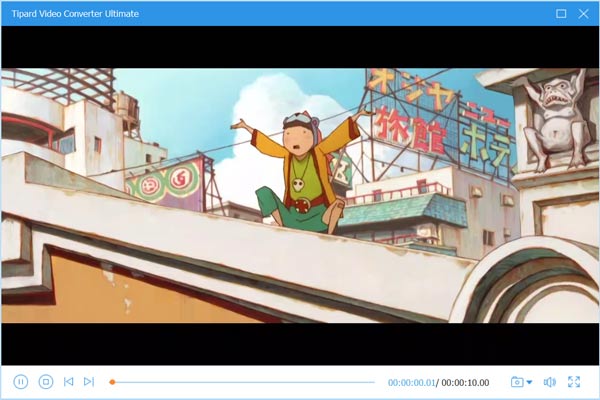Jump to the previous frame
This screenshot has width=600, height=400.
click(68, 382)
